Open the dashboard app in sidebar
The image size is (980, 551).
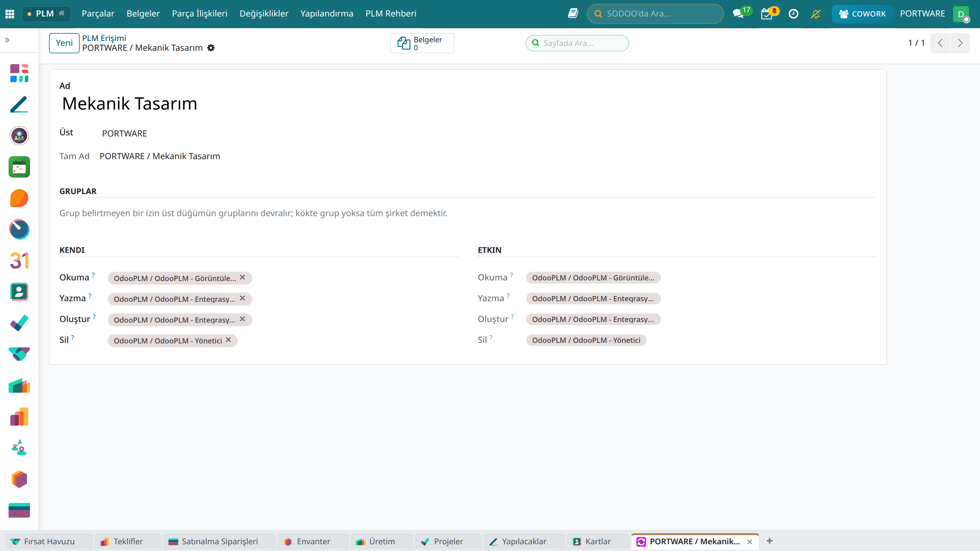(19, 73)
